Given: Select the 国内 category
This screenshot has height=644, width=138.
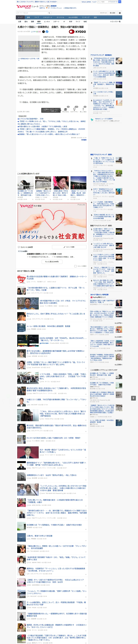Looking at the screenshot, I should [x=26, y=21].
